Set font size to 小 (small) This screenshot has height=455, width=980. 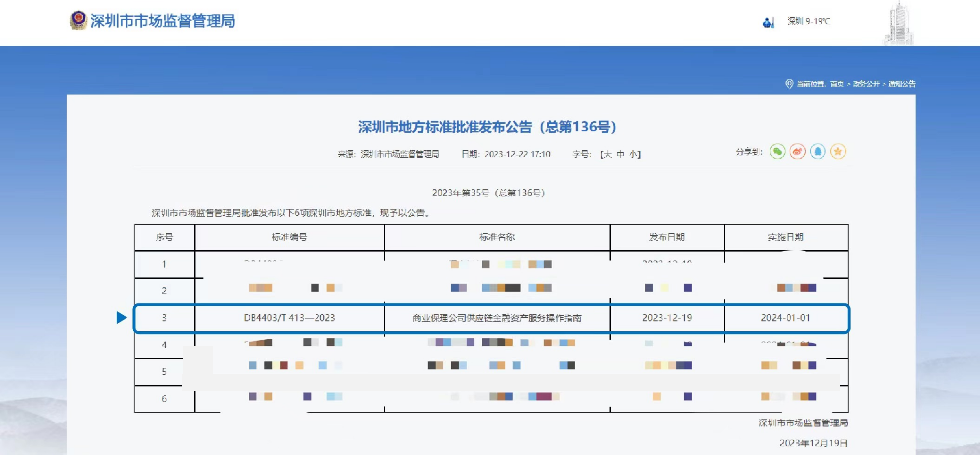tap(632, 154)
